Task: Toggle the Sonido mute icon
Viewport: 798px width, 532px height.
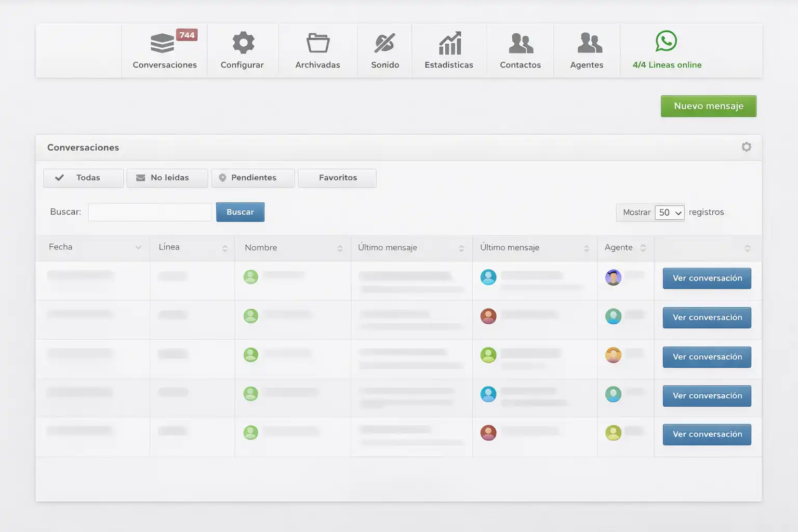Action: point(385,43)
